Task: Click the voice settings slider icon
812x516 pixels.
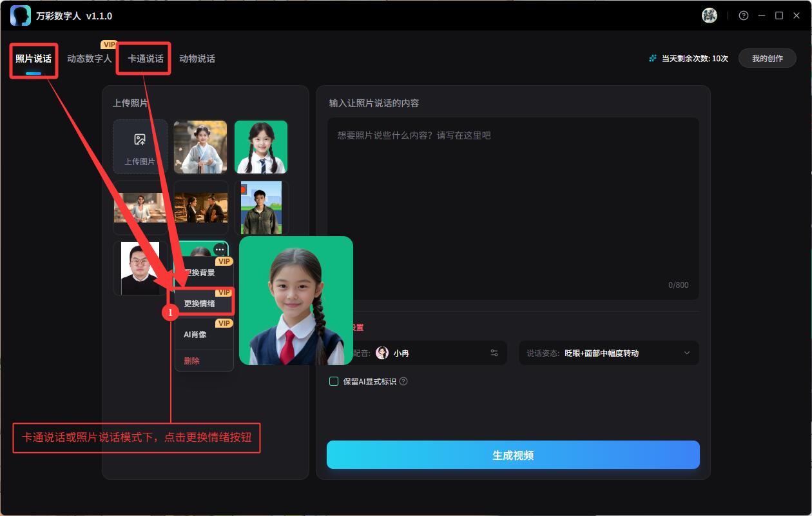Action: coord(494,353)
